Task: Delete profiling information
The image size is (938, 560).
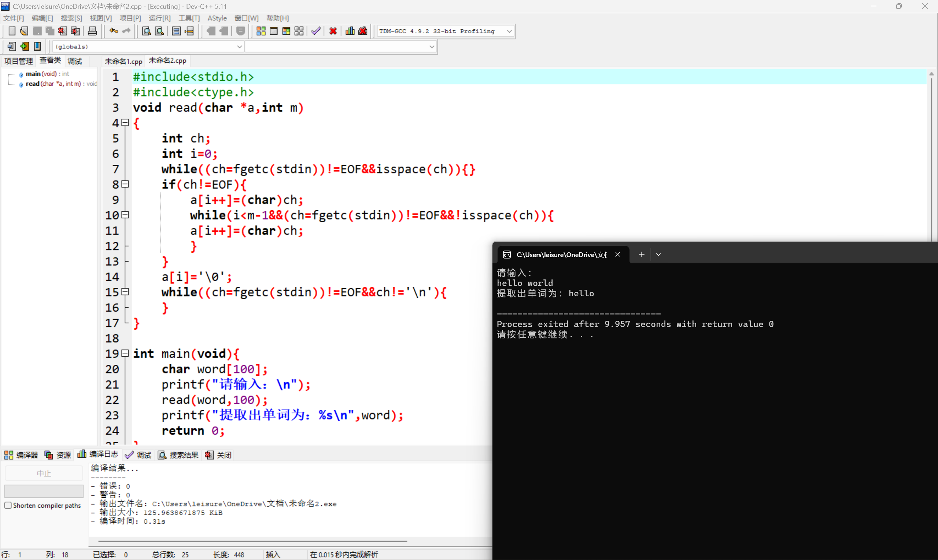Action: point(362,31)
